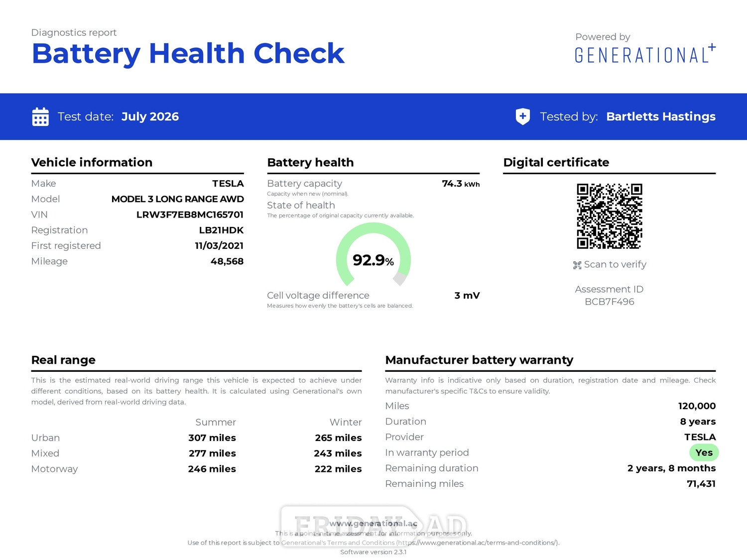The width and height of the screenshot is (747, 560).
Task: Select the remaining miles "71,431"
Action: pos(701,484)
